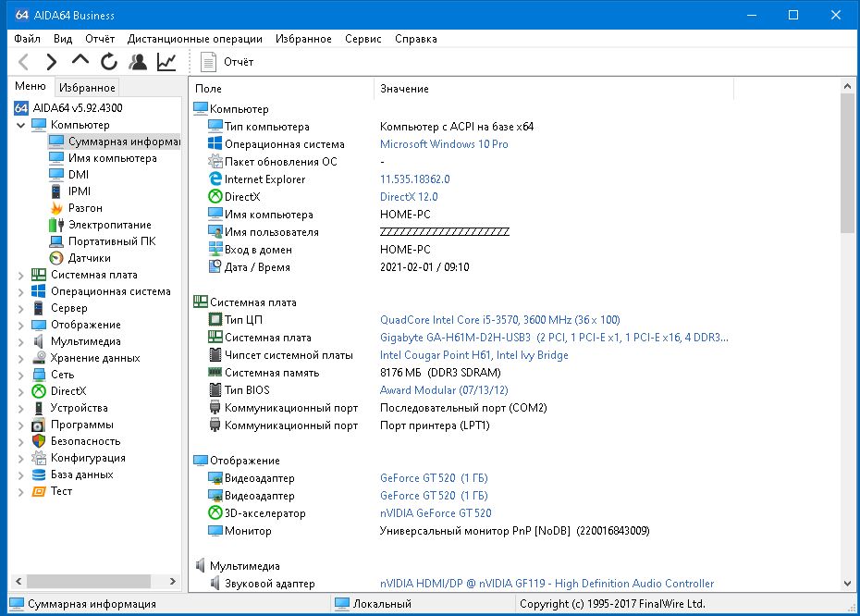Open the Award Modular BIOS link
Image resolution: width=860 pixels, height=616 pixels.
coord(444,390)
